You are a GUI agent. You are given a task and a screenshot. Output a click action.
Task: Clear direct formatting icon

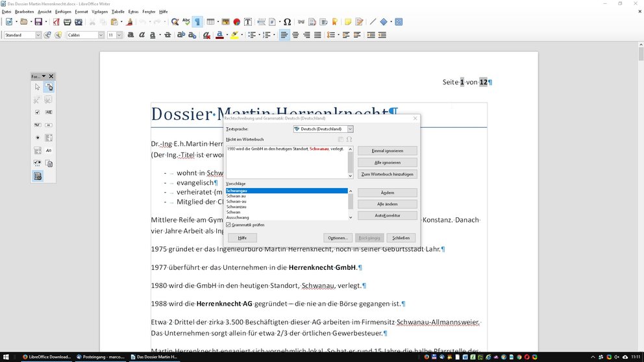[206, 35]
